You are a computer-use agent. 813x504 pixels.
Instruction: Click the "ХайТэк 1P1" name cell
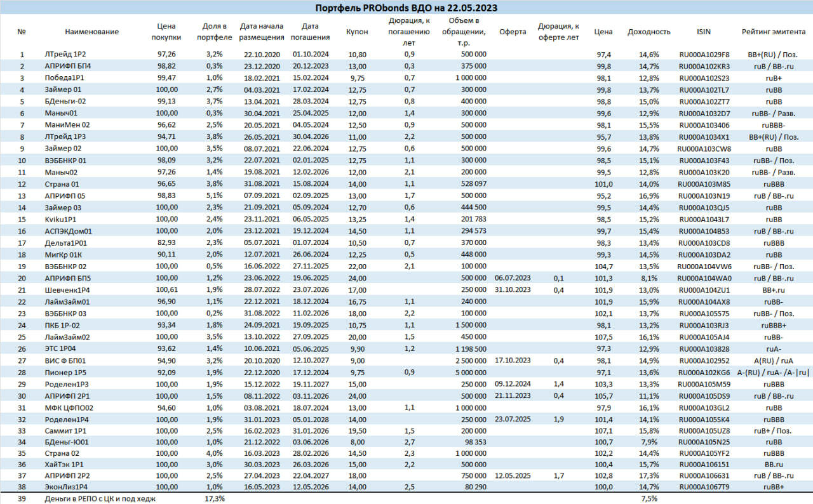64,466
